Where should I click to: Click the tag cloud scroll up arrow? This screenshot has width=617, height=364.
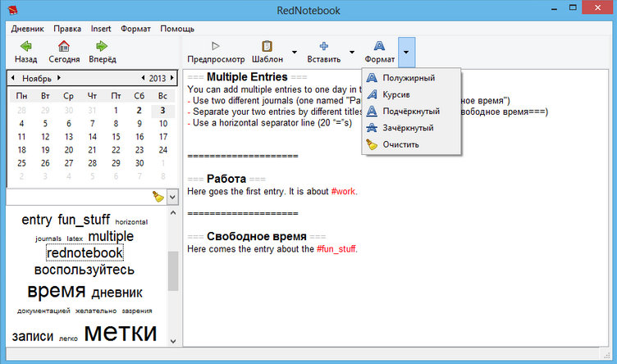[x=173, y=213]
